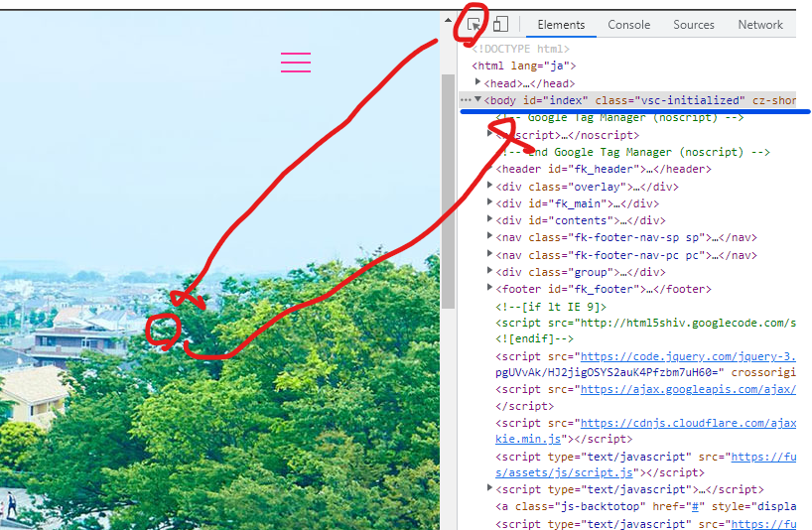Toggle the device toolbar icon
The image size is (812, 530).
click(x=500, y=25)
